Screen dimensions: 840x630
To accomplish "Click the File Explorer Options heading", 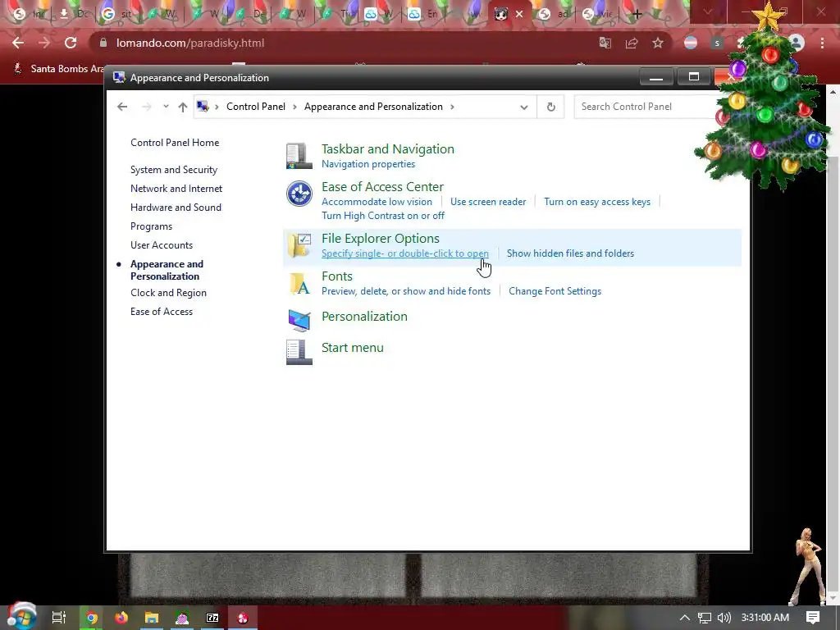I will [381, 239].
